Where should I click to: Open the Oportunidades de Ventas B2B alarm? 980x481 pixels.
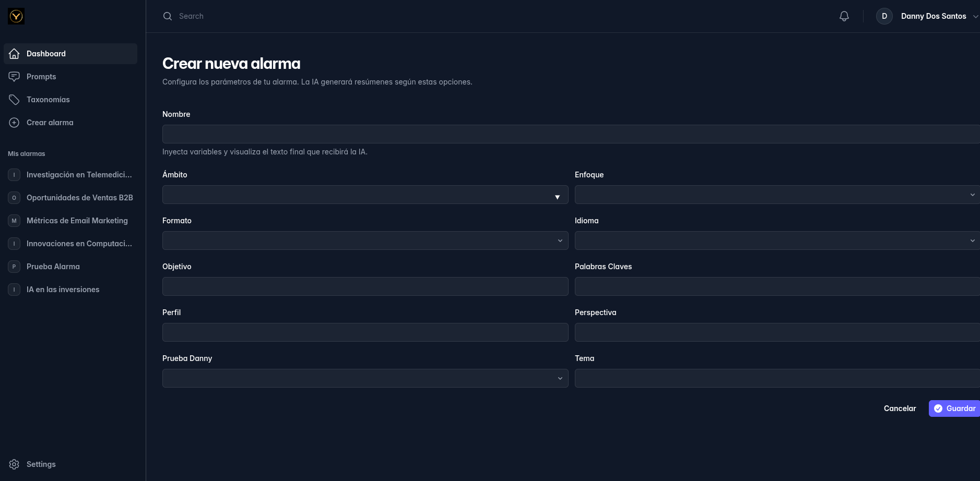(x=79, y=198)
